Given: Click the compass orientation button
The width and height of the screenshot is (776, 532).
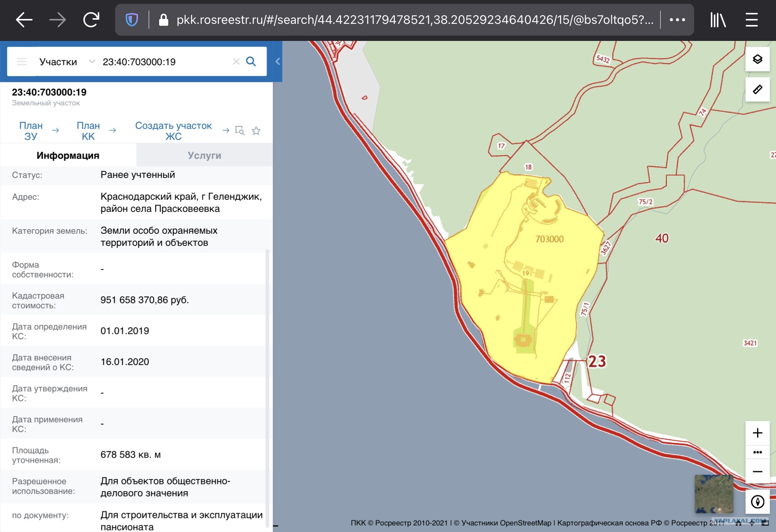Looking at the screenshot, I should pyautogui.click(x=757, y=502).
